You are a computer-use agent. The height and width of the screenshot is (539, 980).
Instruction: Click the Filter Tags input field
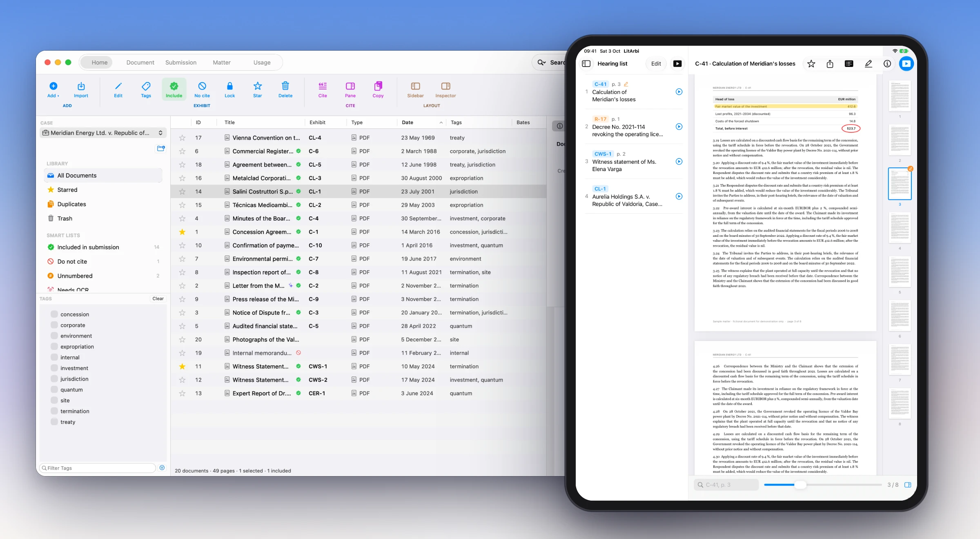tap(98, 468)
